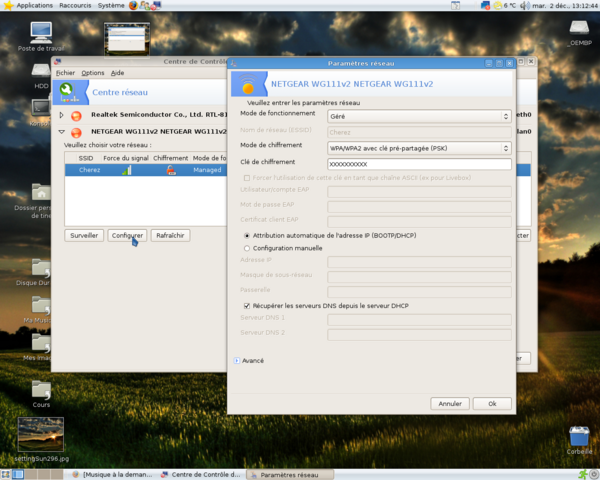Click the Ok button
Screen dimensions: 600x480
tap(492, 403)
